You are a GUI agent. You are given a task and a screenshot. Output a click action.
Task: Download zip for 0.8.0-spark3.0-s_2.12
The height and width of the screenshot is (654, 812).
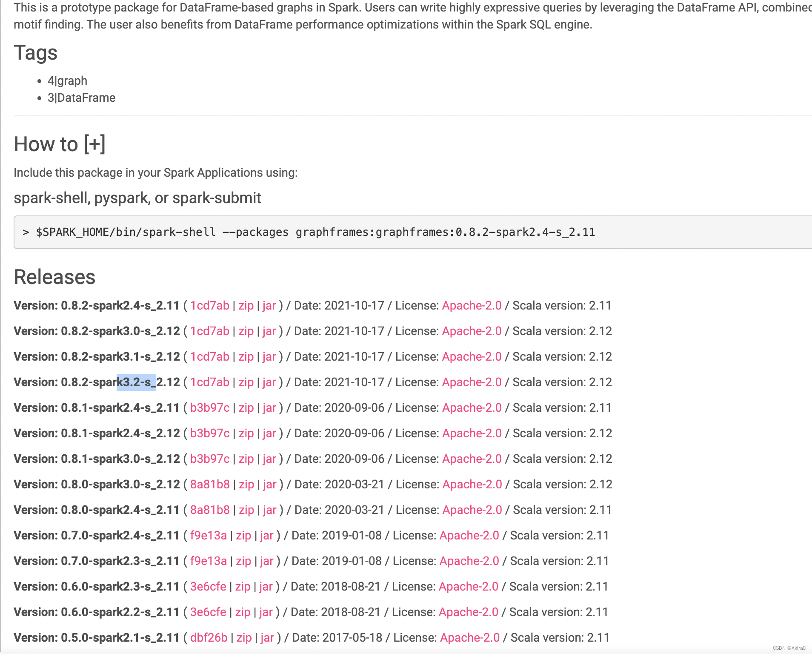point(247,485)
